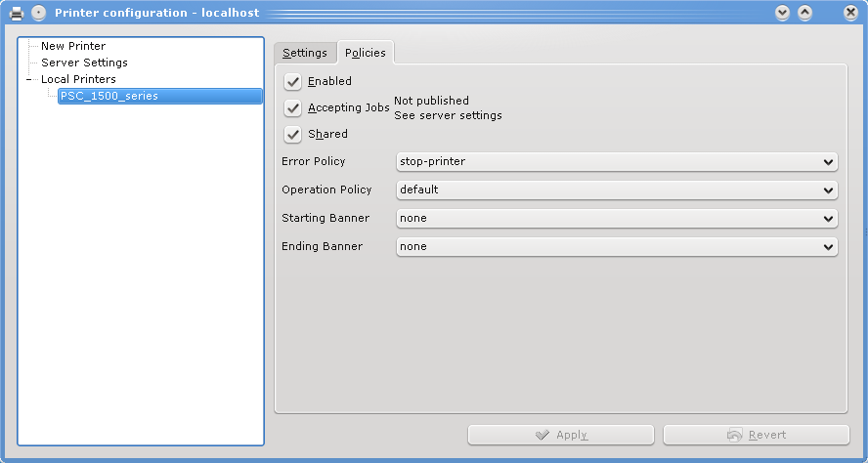Click the printer icon in title bar

tap(17, 13)
